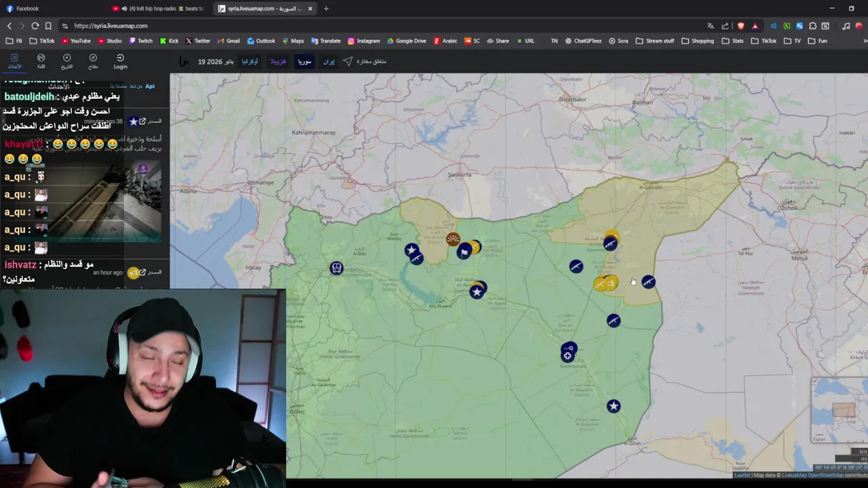Image resolution: width=868 pixels, height=488 pixels.
Task: Select the Iran (إيران) region tab
Action: point(329,62)
